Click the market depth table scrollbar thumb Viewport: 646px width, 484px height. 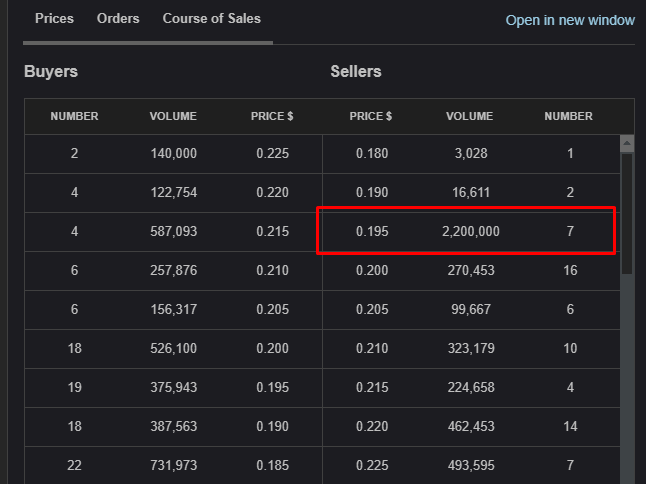(x=627, y=212)
